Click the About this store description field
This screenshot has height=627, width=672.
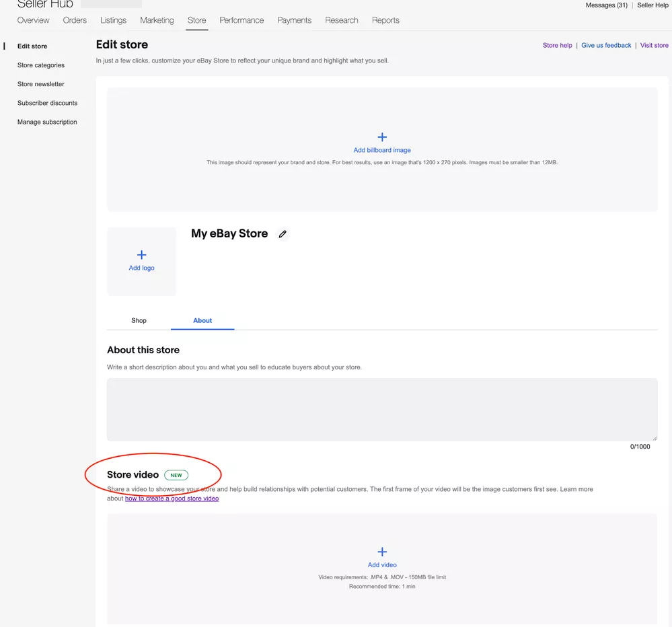[382, 409]
